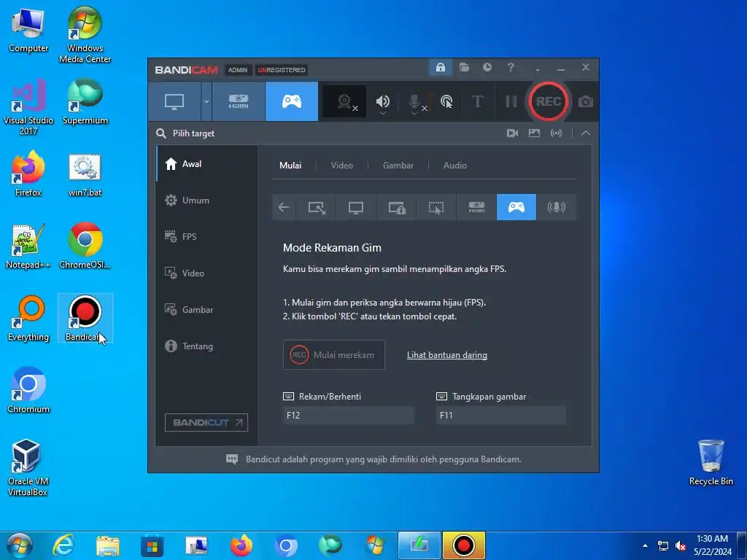Click the lock icon in the title bar
The width and height of the screenshot is (747, 560).
440,67
